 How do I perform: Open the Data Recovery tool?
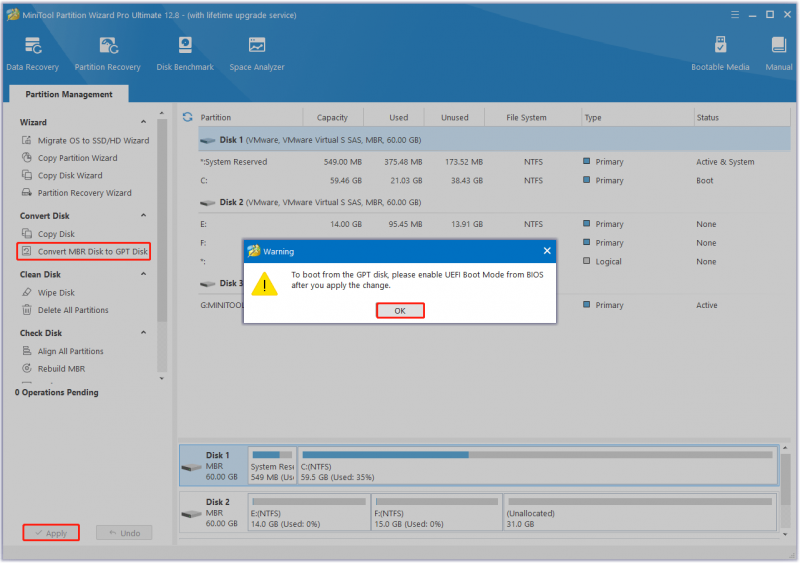point(33,54)
